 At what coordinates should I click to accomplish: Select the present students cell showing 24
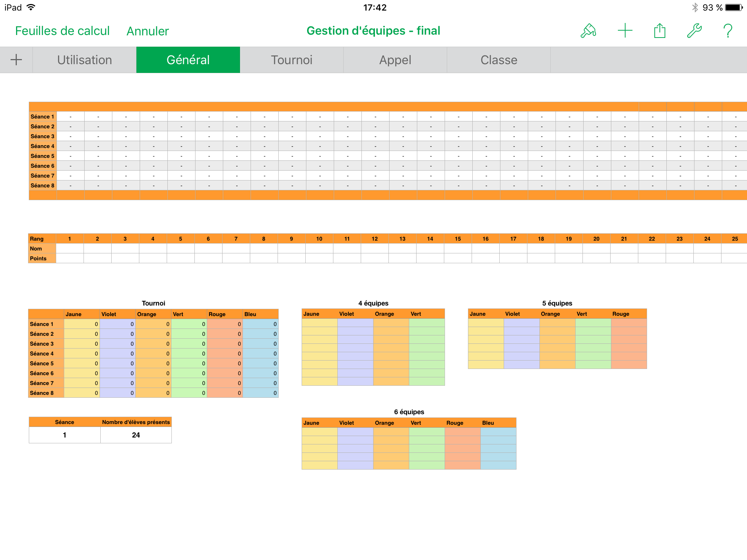click(136, 435)
